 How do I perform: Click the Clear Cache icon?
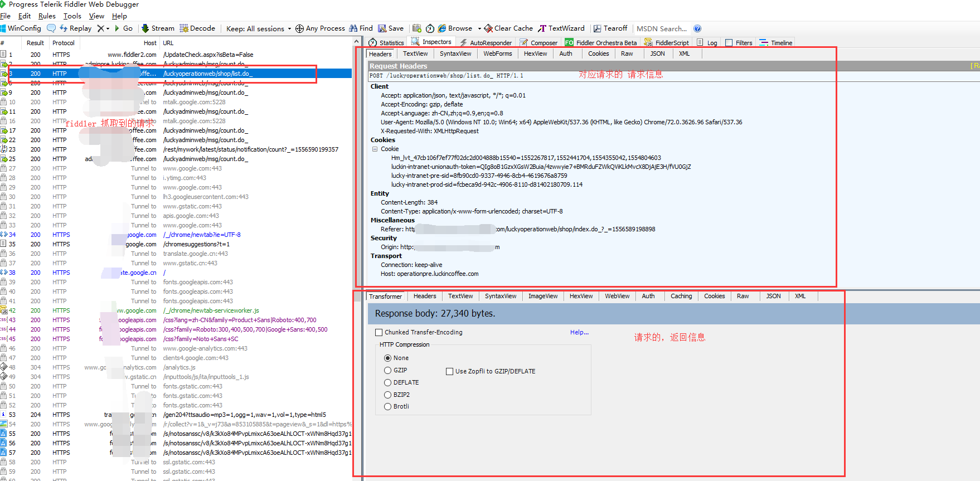pyautogui.click(x=488, y=28)
